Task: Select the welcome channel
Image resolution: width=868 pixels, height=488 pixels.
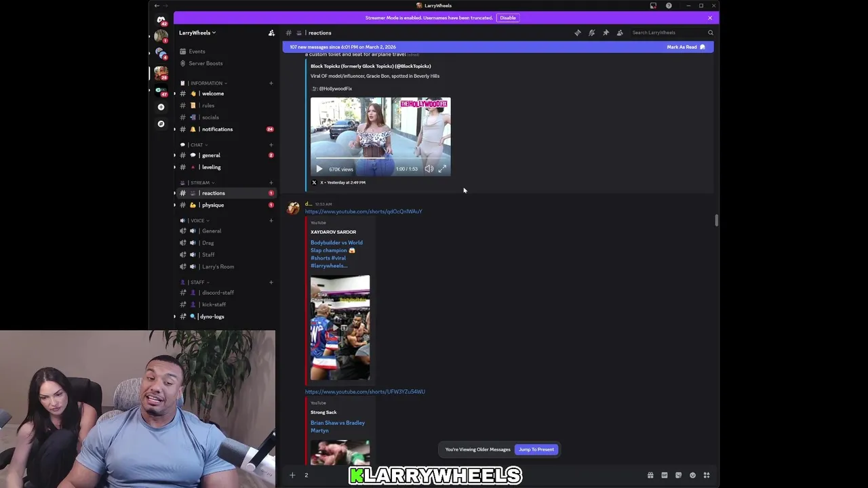Action: coord(224,94)
